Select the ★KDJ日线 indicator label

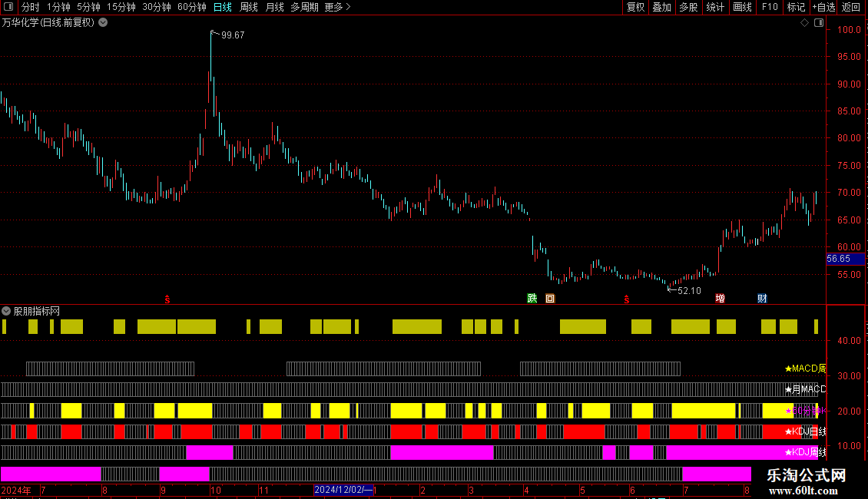pos(806,431)
